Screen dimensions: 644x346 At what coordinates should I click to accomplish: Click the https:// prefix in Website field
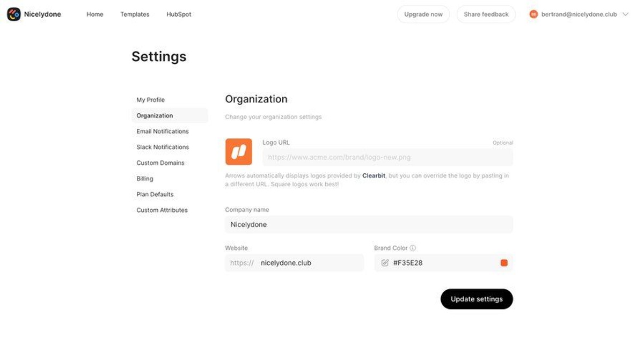[x=242, y=263]
